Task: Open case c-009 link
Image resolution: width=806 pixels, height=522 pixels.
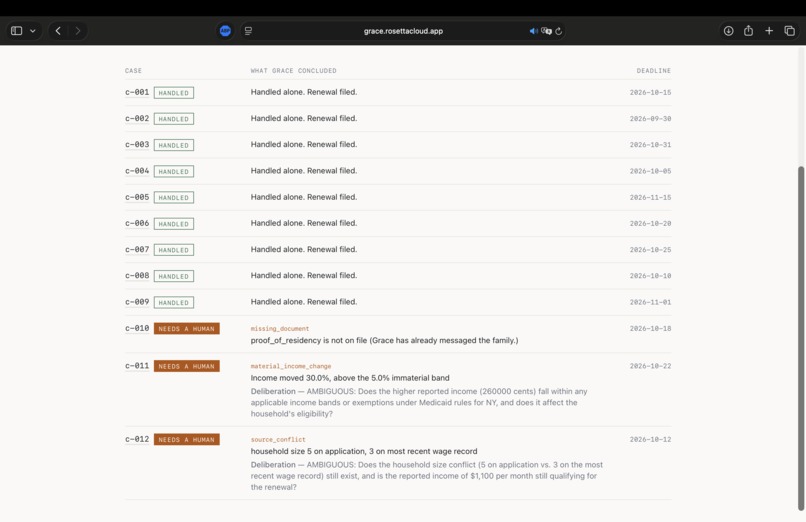Action: pyautogui.click(x=137, y=302)
